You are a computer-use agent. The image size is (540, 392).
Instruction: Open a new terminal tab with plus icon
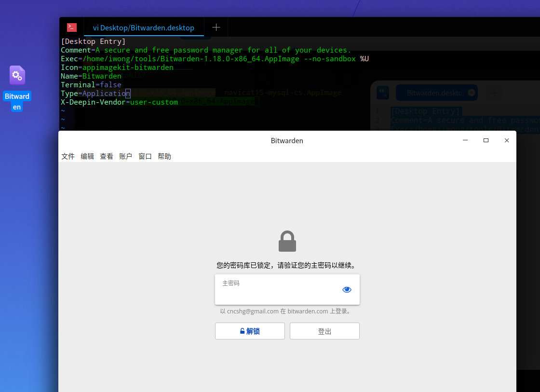(216, 27)
